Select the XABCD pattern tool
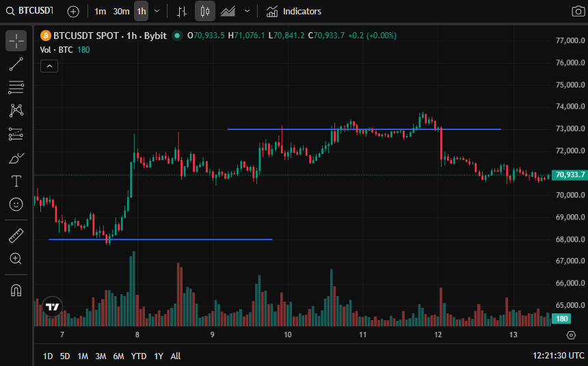The image size is (588, 366). (x=16, y=110)
